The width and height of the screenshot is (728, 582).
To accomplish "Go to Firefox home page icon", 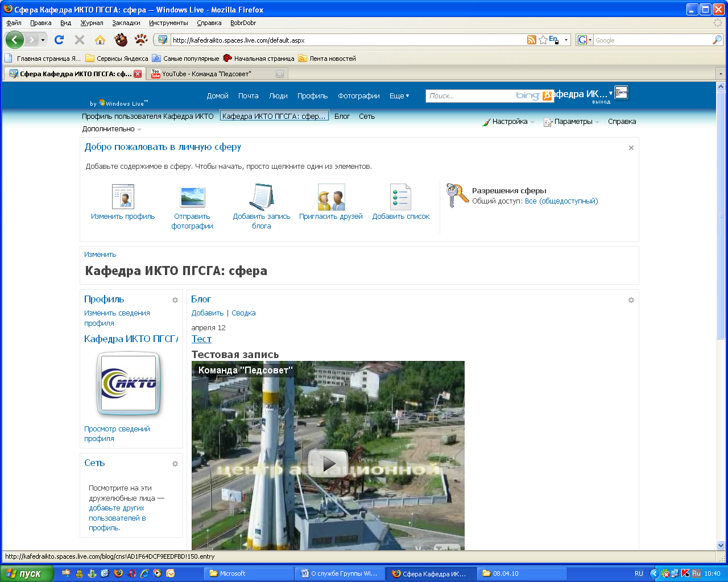I will [100, 40].
